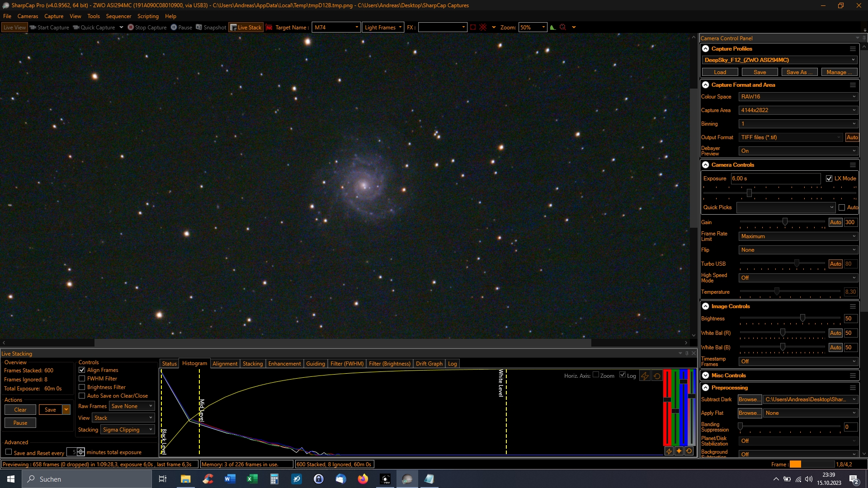Click the image area horizontal scrollbar
The width and height of the screenshot is (868, 488).
(343, 343)
